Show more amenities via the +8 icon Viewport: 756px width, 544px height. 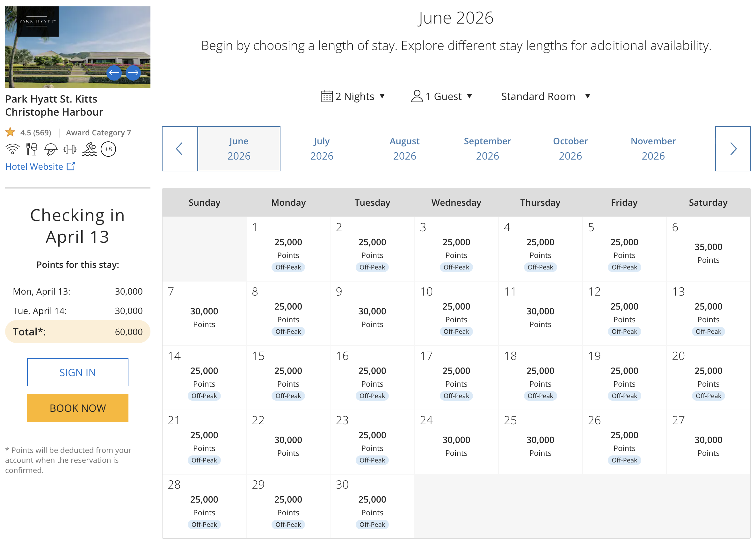pyautogui.click(x=108, y=149)
